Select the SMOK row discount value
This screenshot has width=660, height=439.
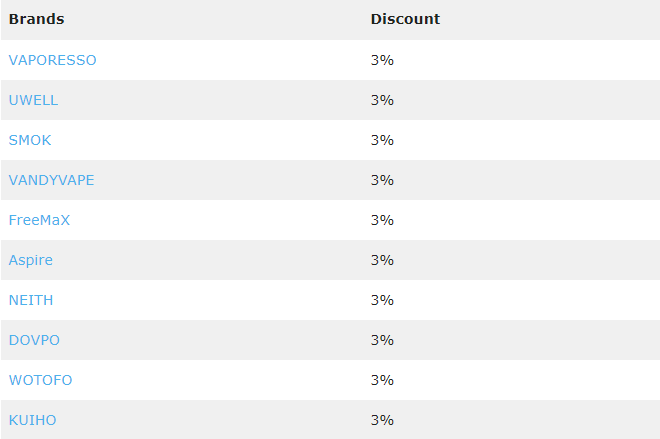[x=382, y=140]
